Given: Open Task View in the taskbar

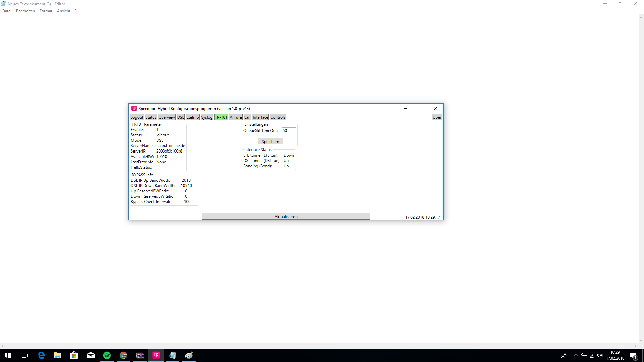Looking at the screenshot, I should point(24,355).
